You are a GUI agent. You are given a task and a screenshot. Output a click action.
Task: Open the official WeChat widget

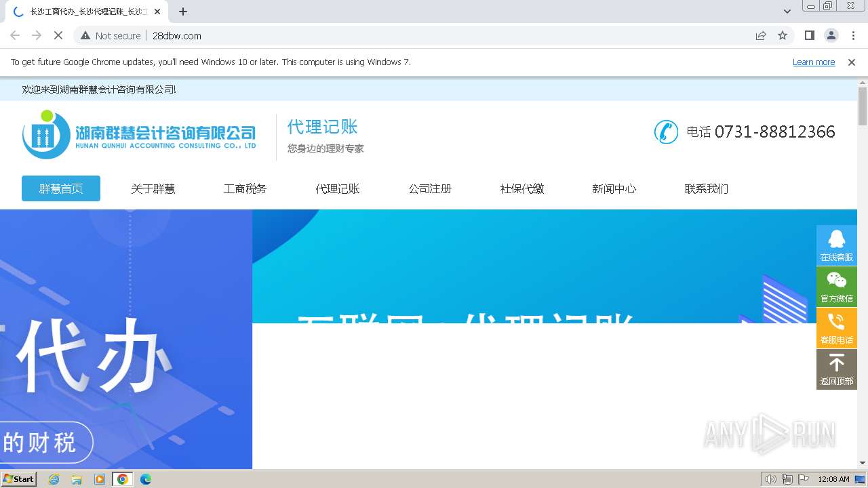point(836,287)
